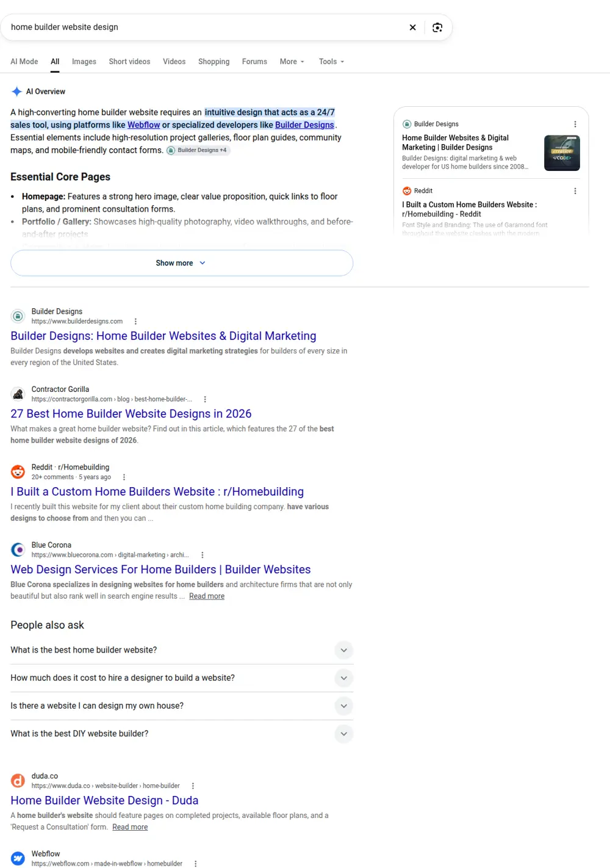Open the Builder Designs +4 sources chip
This screenshot has width=610, height=868.
[x=198, y=150]
